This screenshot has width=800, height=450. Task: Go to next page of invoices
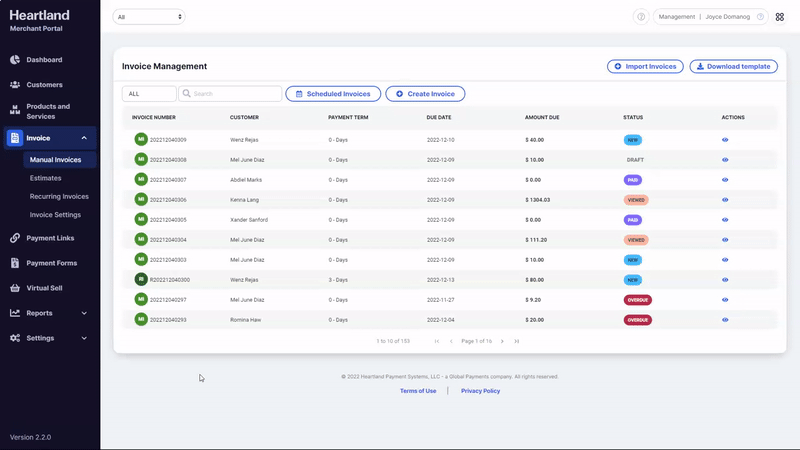[x=502, y=341]
